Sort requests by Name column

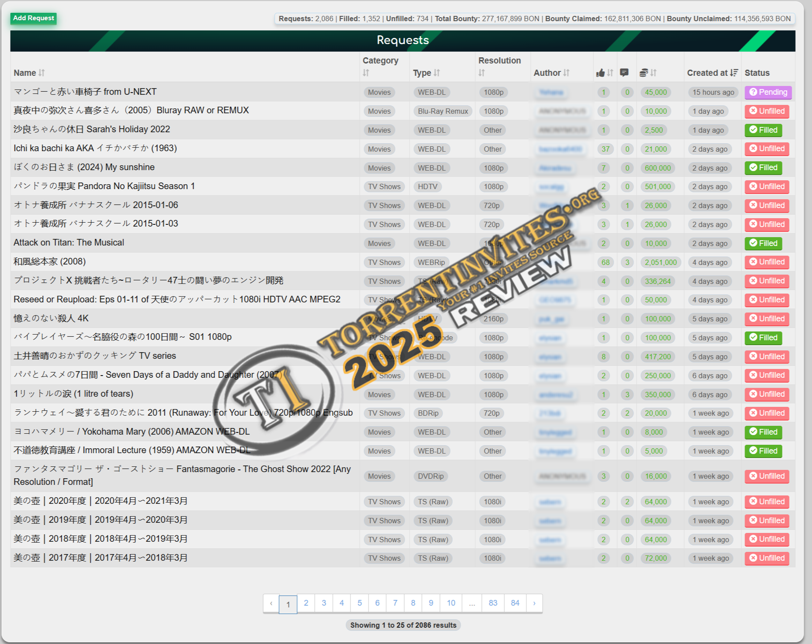click(x=29, y=73)
